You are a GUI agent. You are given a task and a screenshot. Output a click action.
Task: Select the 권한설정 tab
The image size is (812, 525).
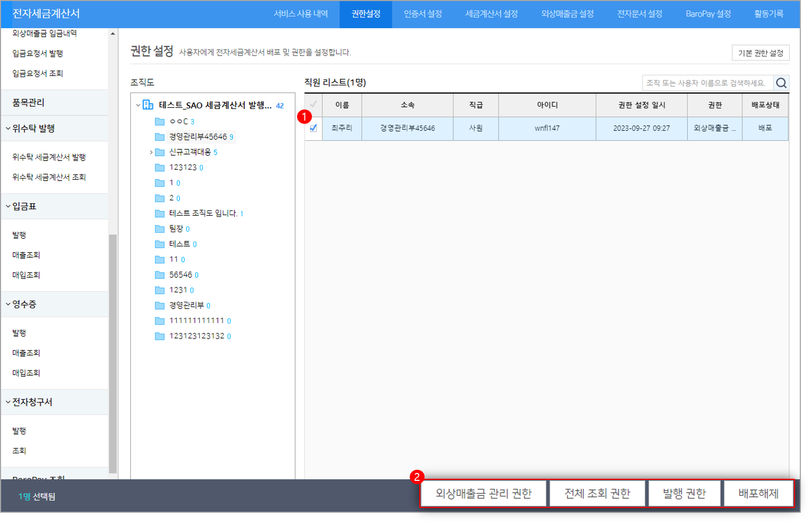coord(366,14)
